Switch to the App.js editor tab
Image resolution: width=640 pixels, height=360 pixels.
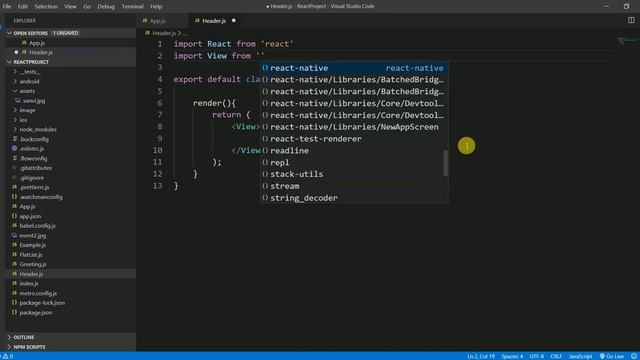click(158, 20)
